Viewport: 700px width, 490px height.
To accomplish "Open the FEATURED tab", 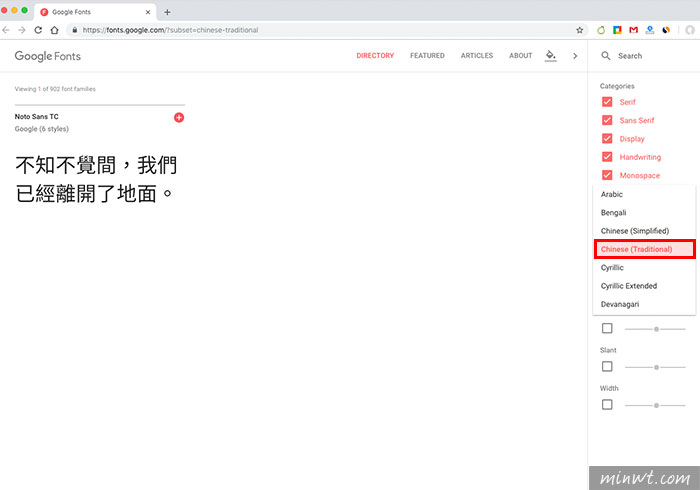I will (427, 55).
